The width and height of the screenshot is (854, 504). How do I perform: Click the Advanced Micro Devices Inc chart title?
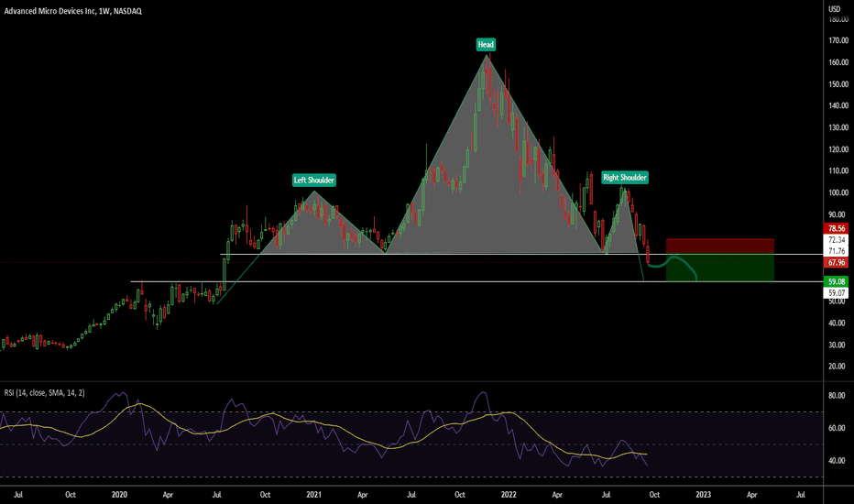(73, 11)
